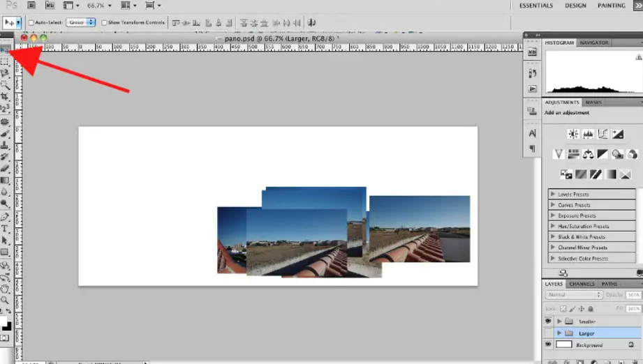Screen dimensions: 643x364
Task: Add a Gradient Map adjustment
Action: (x=610, y=174)
